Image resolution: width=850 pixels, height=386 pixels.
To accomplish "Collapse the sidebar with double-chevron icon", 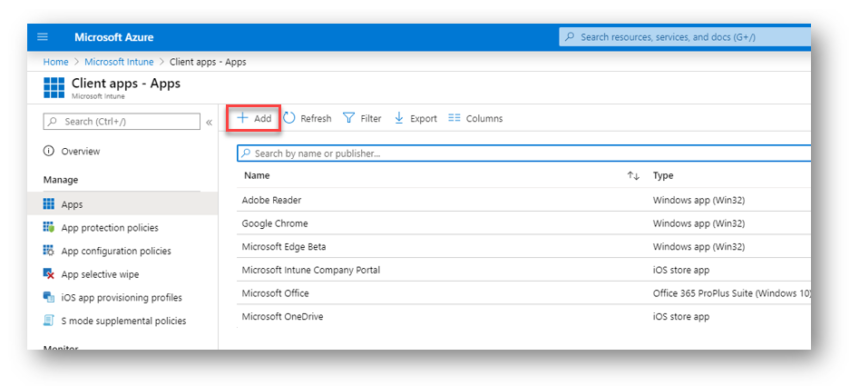I will (209, 122).
